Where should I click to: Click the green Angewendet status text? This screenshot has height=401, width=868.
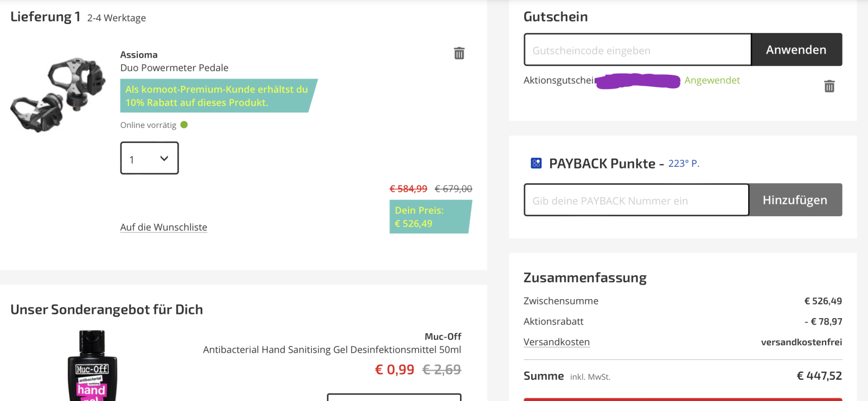[712, 80]
